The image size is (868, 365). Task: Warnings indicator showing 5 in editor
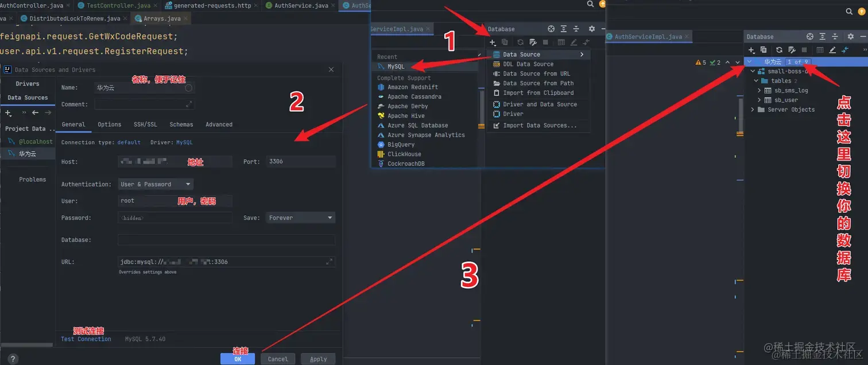pos(701,62)
